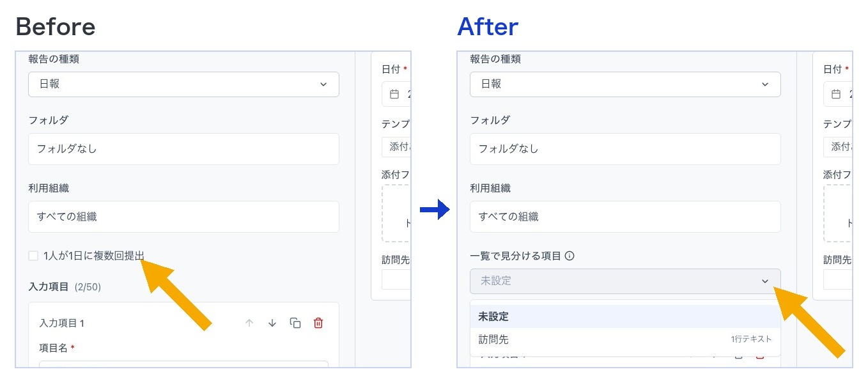Select 未設定 option in dropdown list
Viewport: 868px width, 383px height.
pyautogui.click(x=625, y=317)
